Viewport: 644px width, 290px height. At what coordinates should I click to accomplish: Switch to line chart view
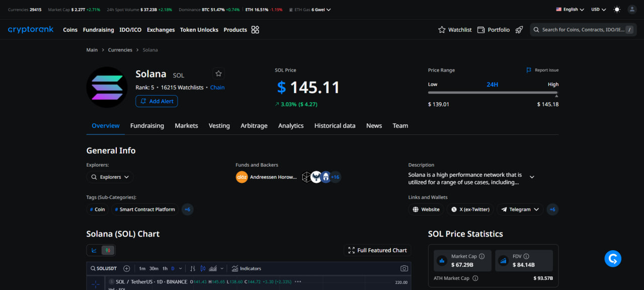click(94, 250)
